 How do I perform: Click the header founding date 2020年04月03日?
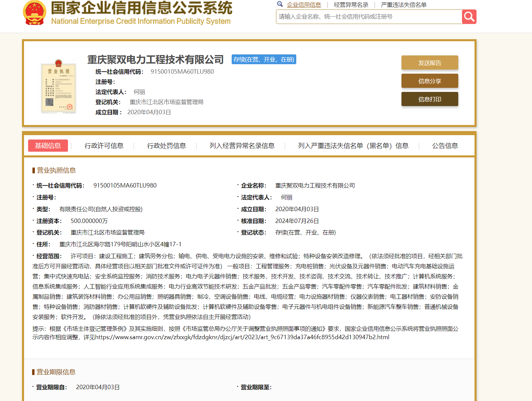(149, 112)
